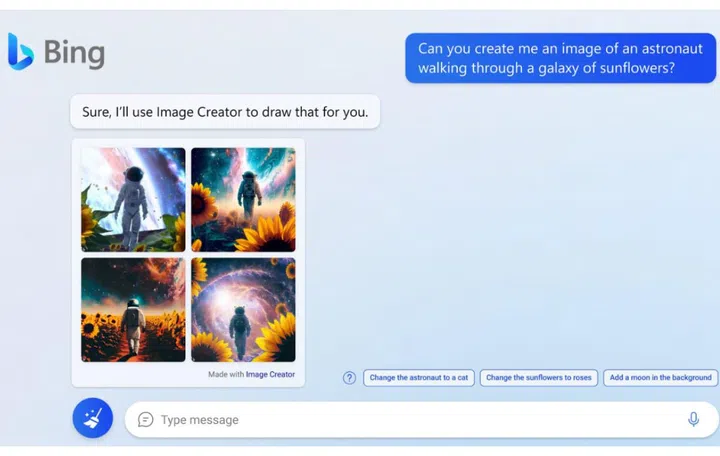The width and height of the screenshot is (720, 456).
Task: Choose 'Change the sunflowers to roses' suggestion
Action: coord(539,378)
